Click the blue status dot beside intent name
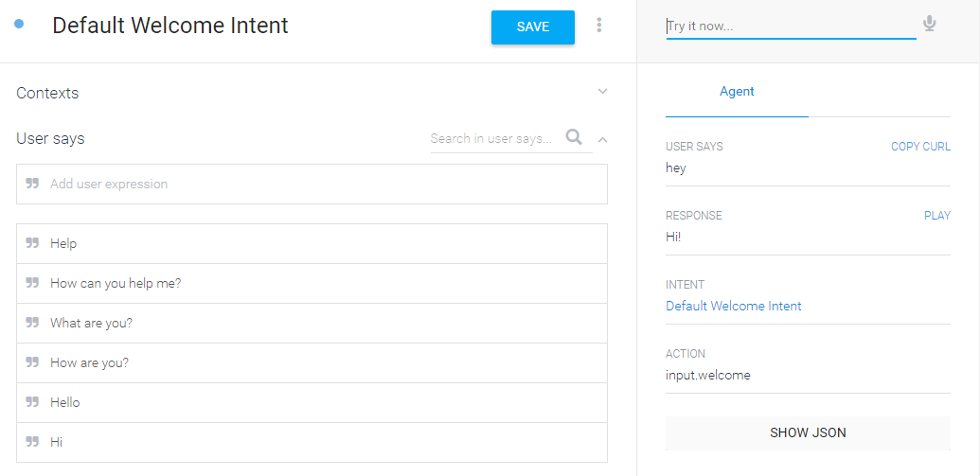The image size is (980, 476). [19, 25]
